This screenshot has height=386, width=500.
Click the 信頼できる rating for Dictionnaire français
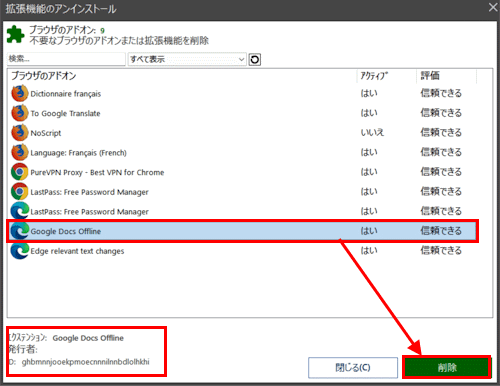coord(441,93)
